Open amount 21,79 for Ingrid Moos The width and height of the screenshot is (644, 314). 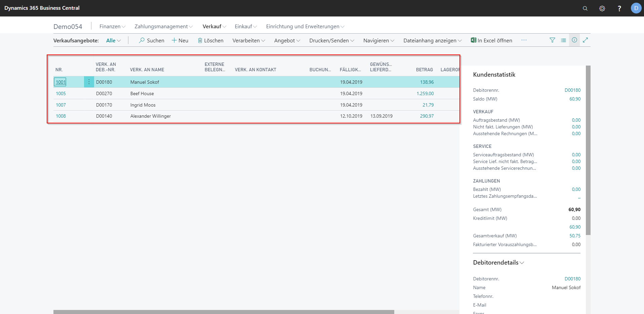click(x=428, y=105)
